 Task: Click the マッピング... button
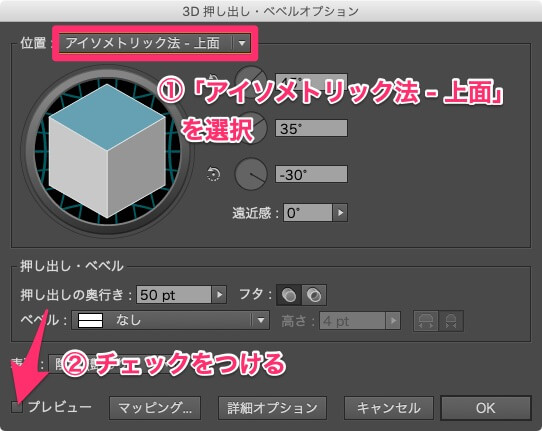[x=155, y=408]
